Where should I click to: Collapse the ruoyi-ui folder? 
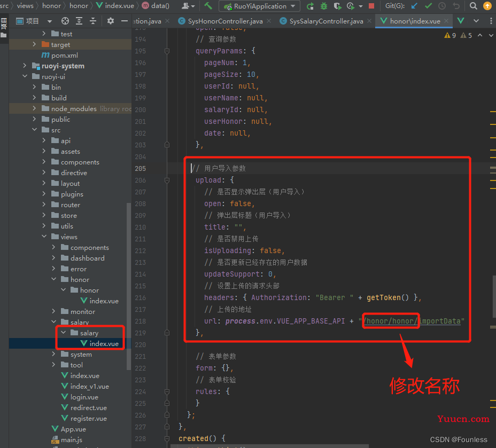pos(25,76)
